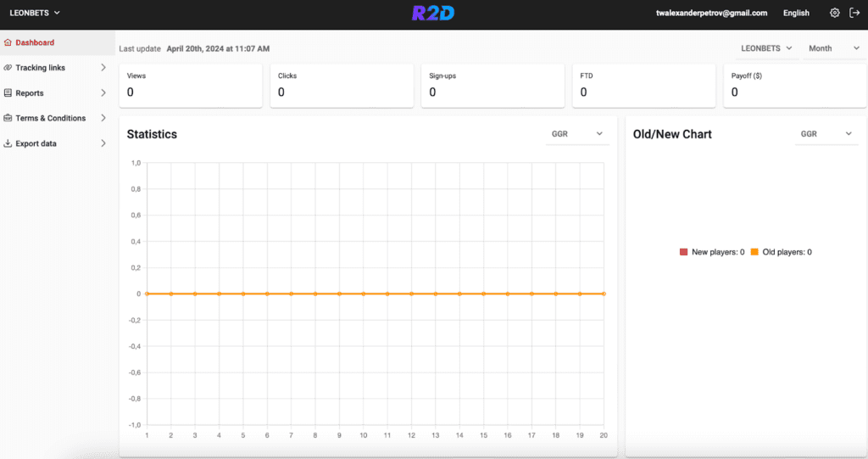Open the LEONBETS dropdown in top-left header
Screen dimensions: 868x459
(x=35, y=14)
